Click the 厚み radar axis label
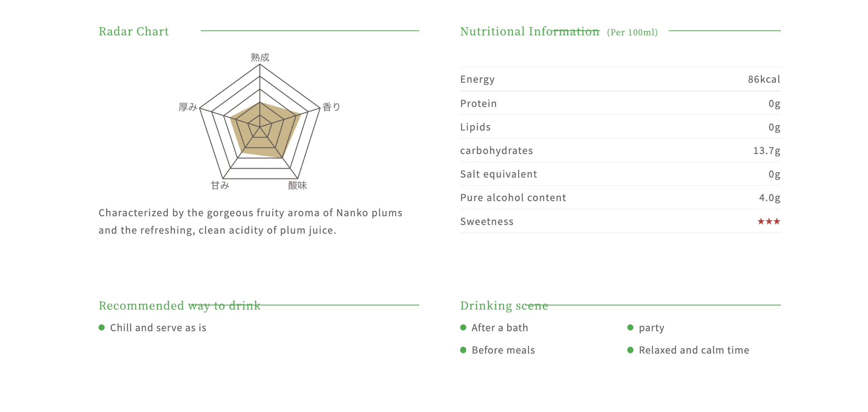The height and width of the screenshot is (412, 868). 188,107
